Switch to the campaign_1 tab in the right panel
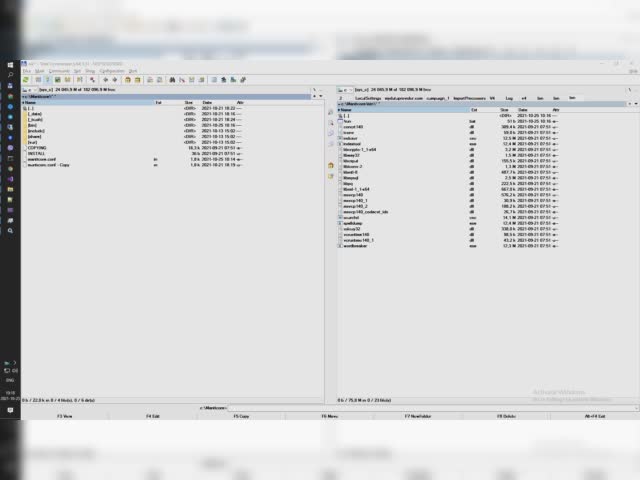Screen dimensions: 640x480 (438, 98)
